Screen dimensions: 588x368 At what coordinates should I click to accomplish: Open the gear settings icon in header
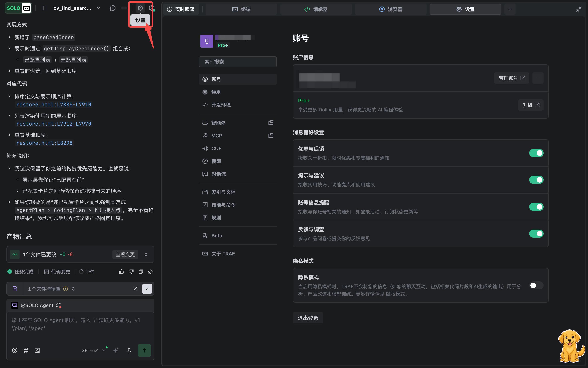(140, 8)
